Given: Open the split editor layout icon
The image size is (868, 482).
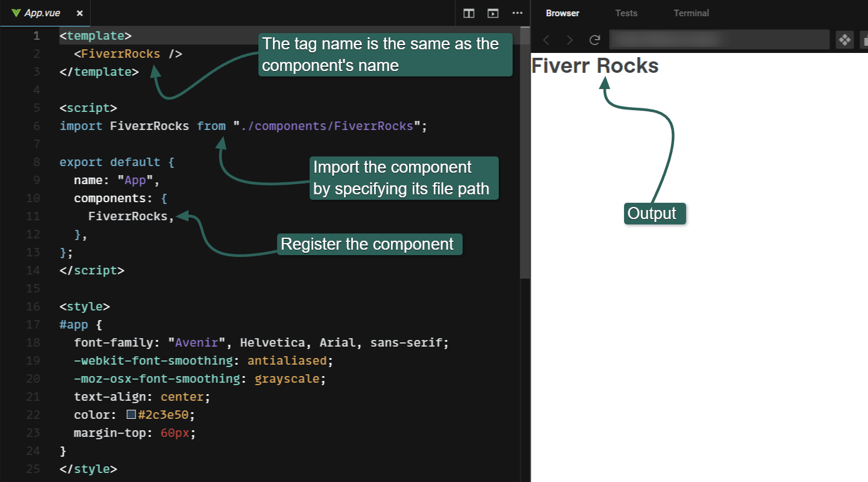Looking at the screenshot, I should [469, 13].
